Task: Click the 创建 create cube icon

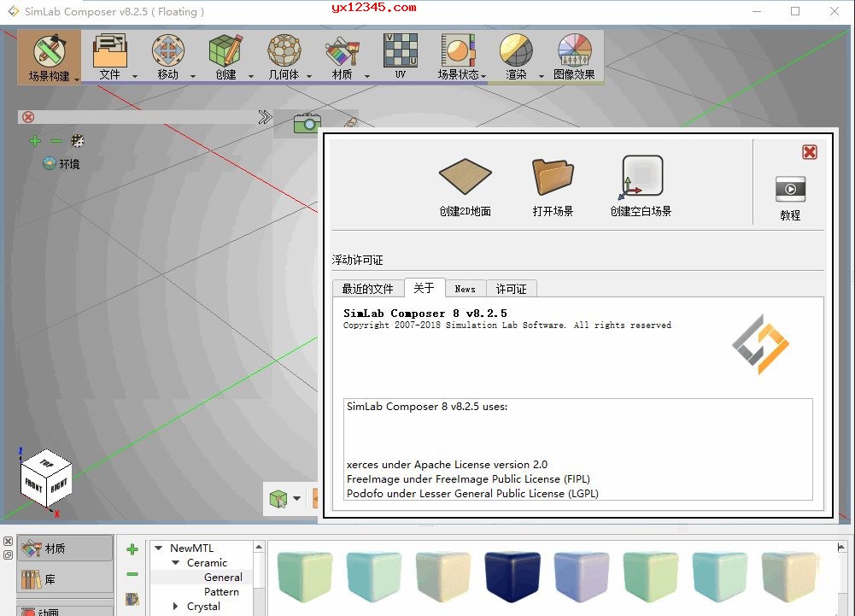Action: (x=225, y=50)
